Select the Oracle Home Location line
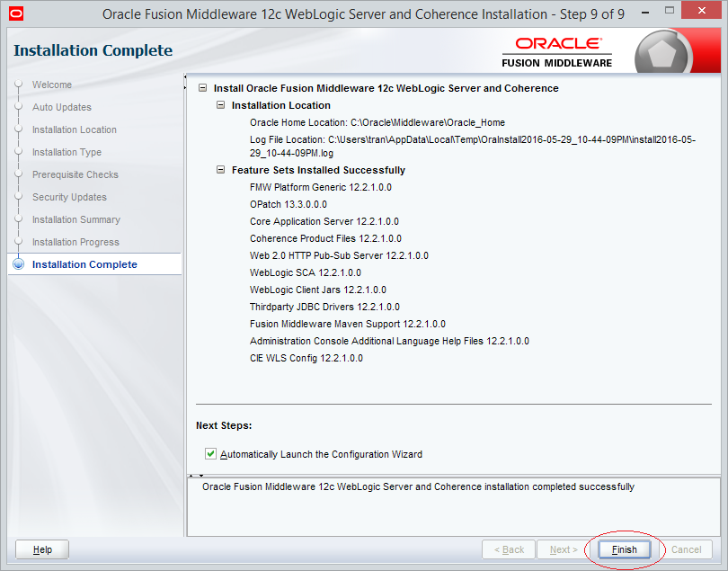Viewport: 728px width, 571px height. [377, 122]
